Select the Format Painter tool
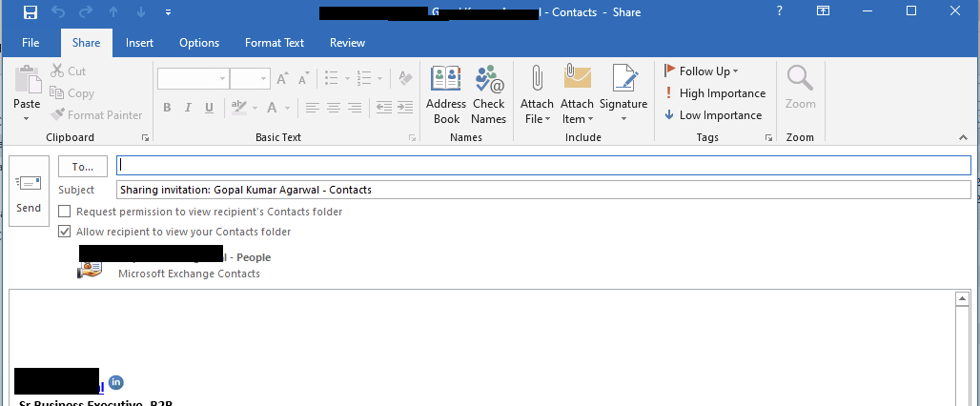Screen dimensions: 980x406 click(x=96, y=115)
